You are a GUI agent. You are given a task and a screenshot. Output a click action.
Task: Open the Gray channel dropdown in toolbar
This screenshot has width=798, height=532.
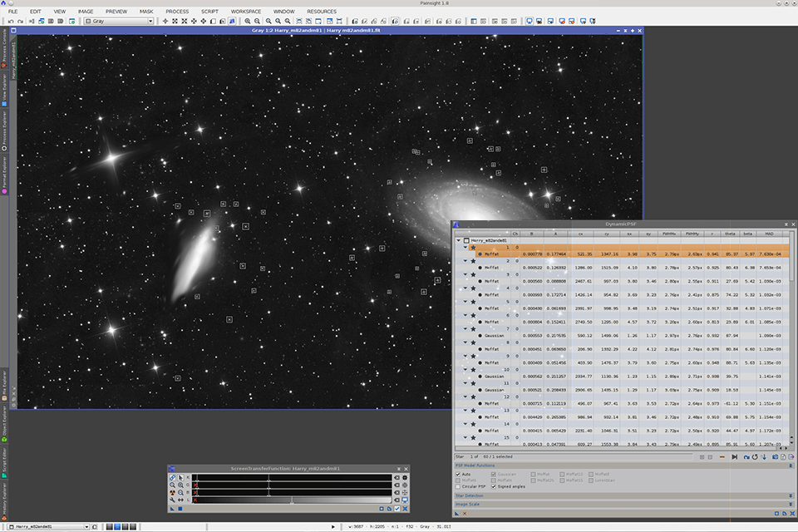coord(119,22)
